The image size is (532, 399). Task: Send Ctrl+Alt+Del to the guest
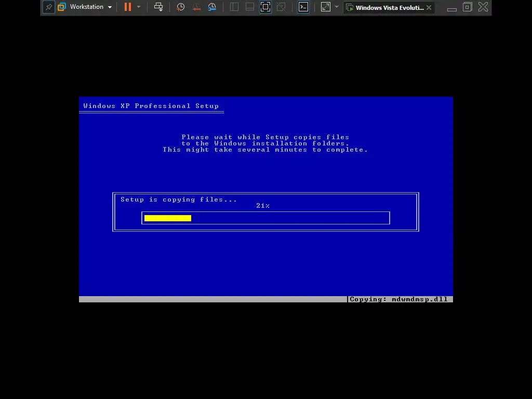point(158,7)
